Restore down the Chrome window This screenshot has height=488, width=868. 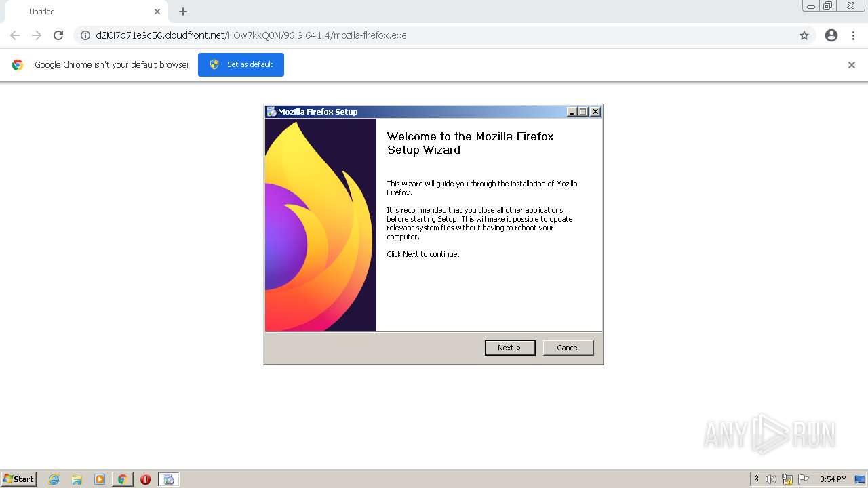point(828,5)
